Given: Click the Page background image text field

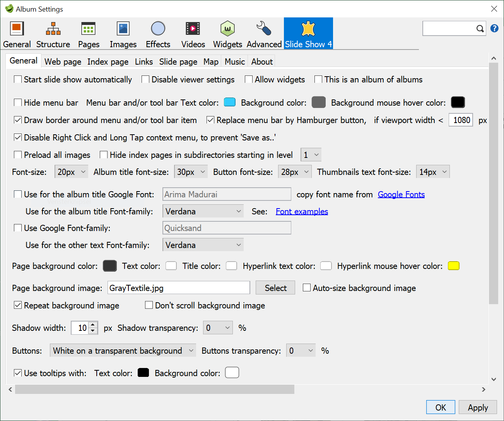Looking at the screenshot, I should [178, 288].
